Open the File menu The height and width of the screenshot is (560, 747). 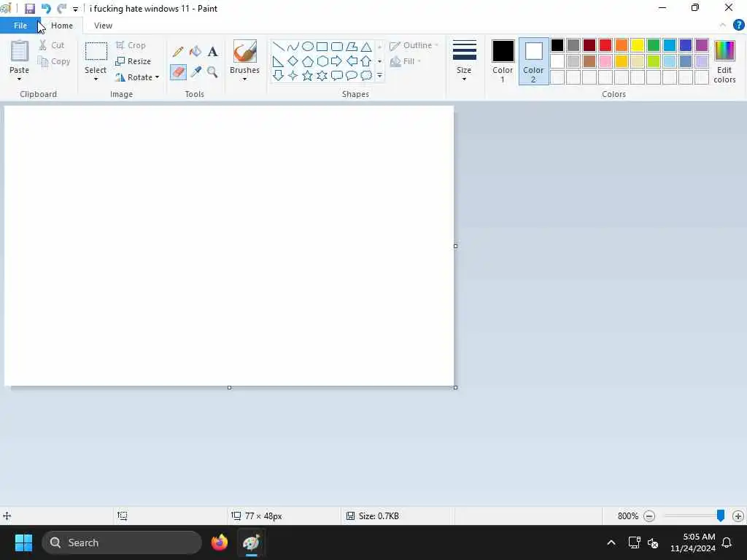click(20, 26)
